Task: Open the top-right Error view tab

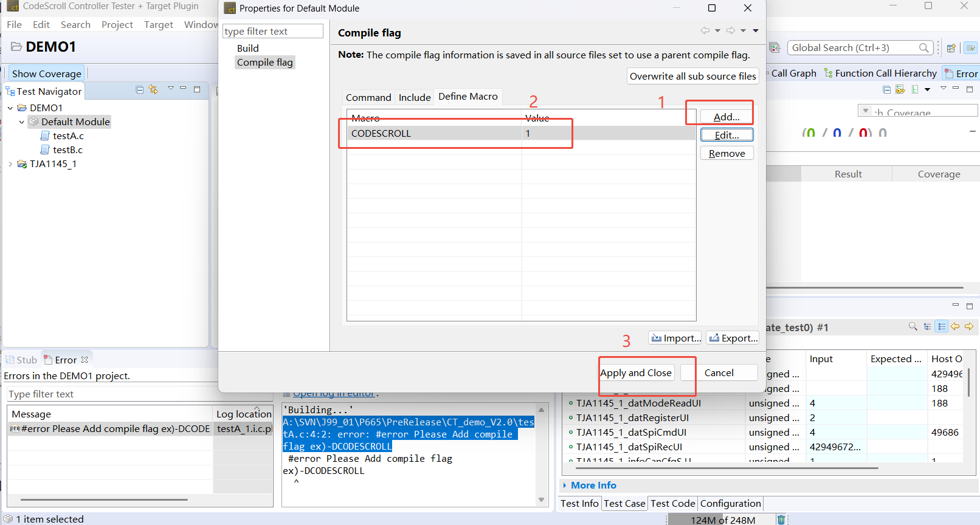Action: point(961,74)
